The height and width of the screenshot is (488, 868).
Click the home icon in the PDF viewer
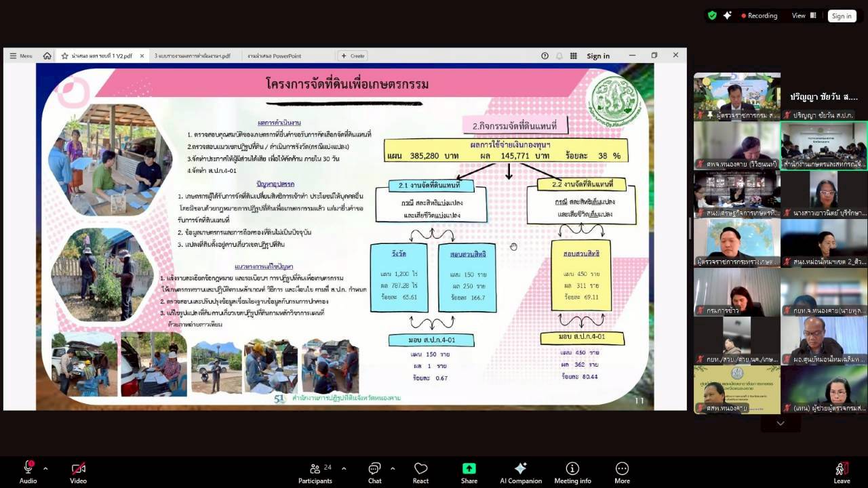pyautogui.click(x=45, y=56)
